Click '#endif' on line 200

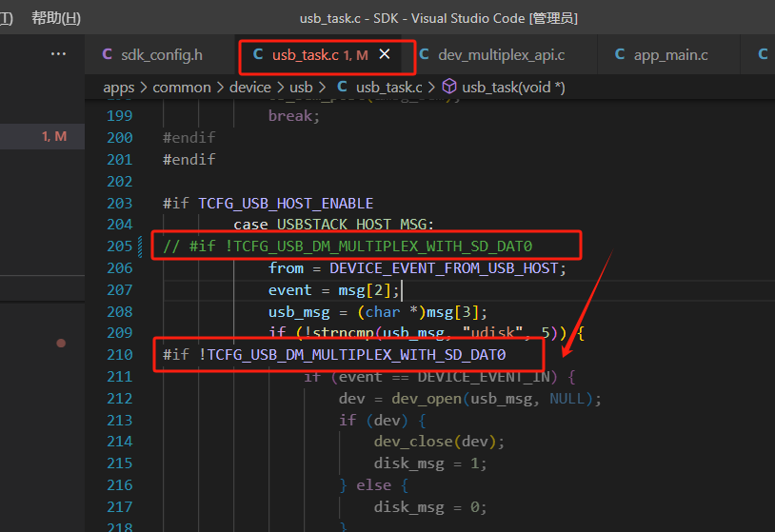coord(189,137)
